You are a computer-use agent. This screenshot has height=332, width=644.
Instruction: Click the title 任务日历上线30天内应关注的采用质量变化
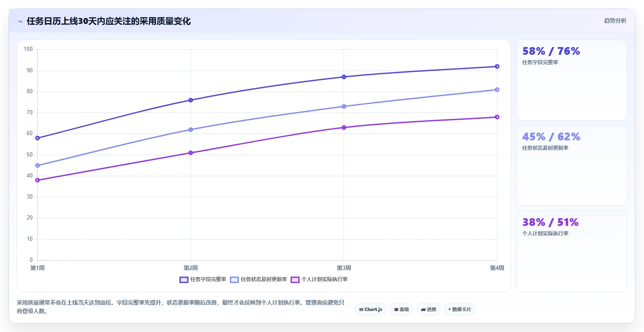pyautogui.click(x=109, y=21)
